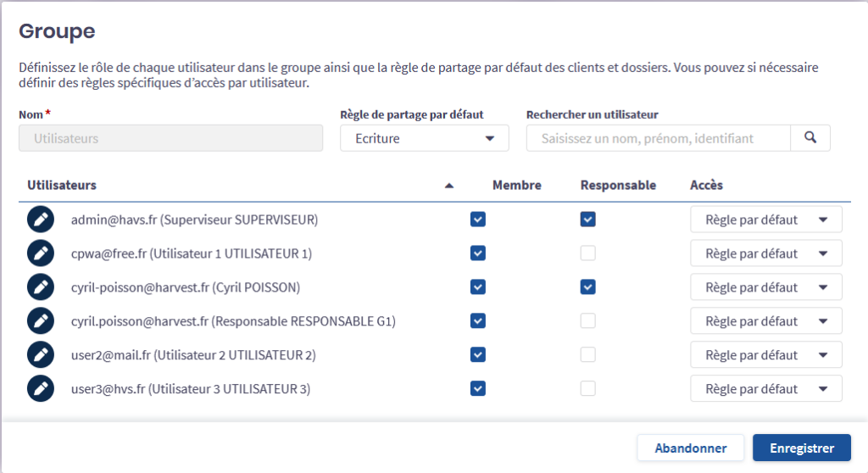Open the default sharing rule Ecriture dropdown

tap(424, 138)
